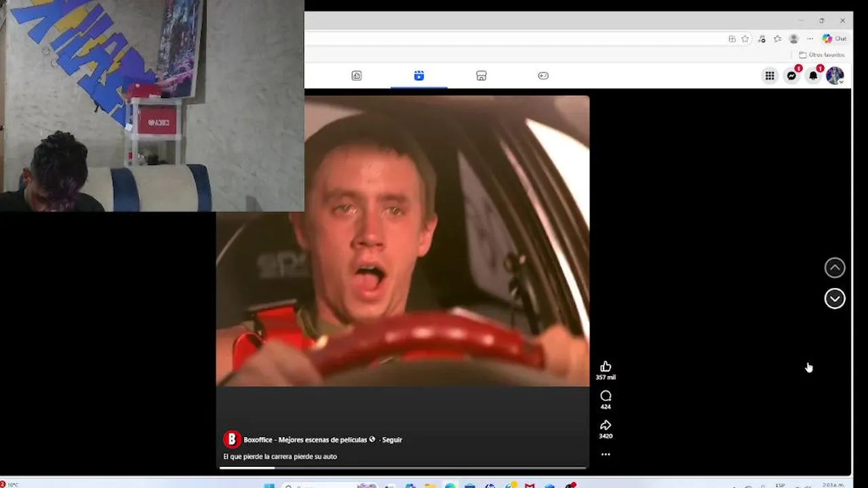Viewport: 868px width, 488px height.
Task: Click the reel caption text
Action: click(x=280, y=457)
